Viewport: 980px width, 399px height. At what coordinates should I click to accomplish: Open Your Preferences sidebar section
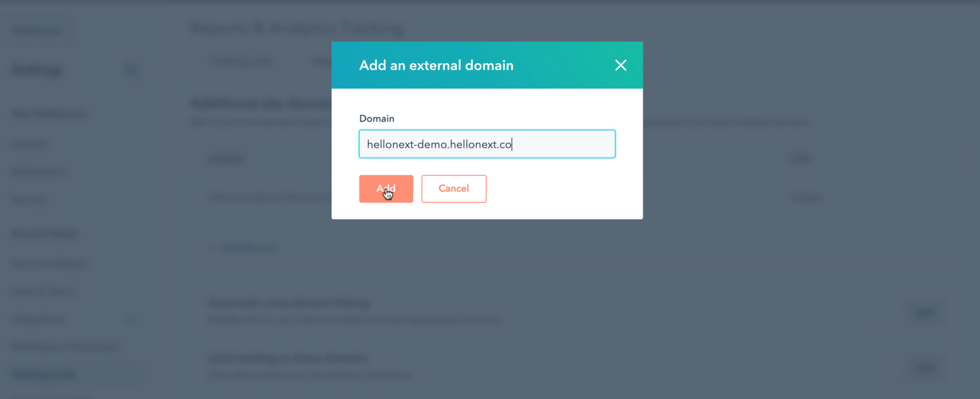tap(49, 114)
